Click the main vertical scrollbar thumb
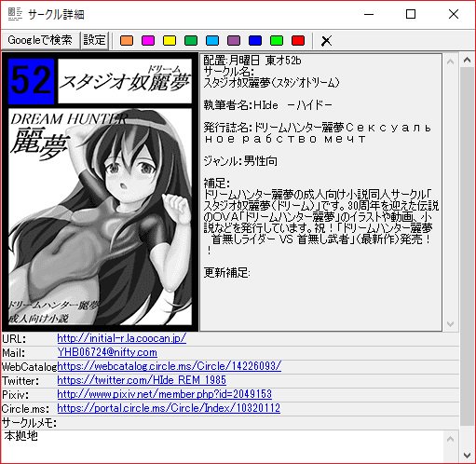The width and height of the screenshot is (476, 464). 467,247
